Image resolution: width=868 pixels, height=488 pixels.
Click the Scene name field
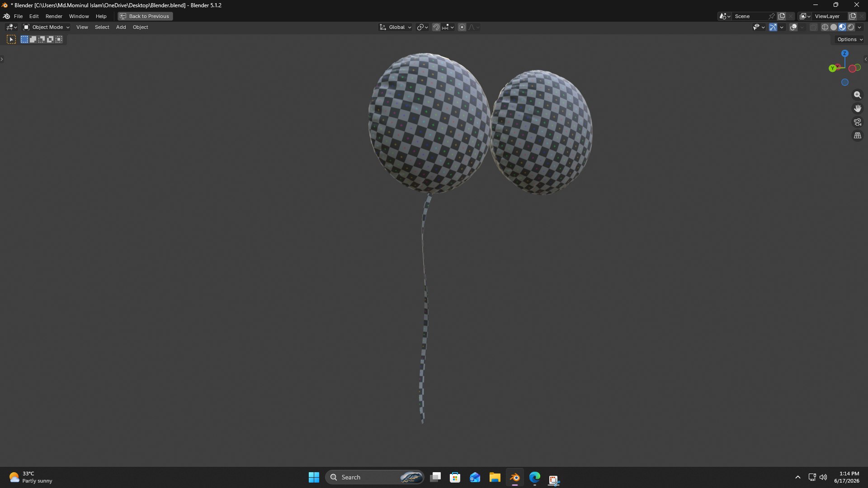point(750,16)
